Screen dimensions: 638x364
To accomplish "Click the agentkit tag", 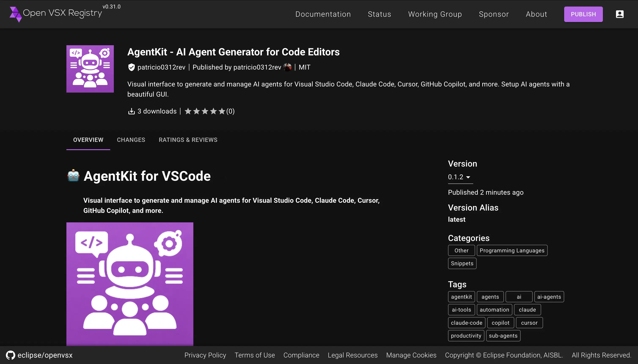I will (461, 297).
